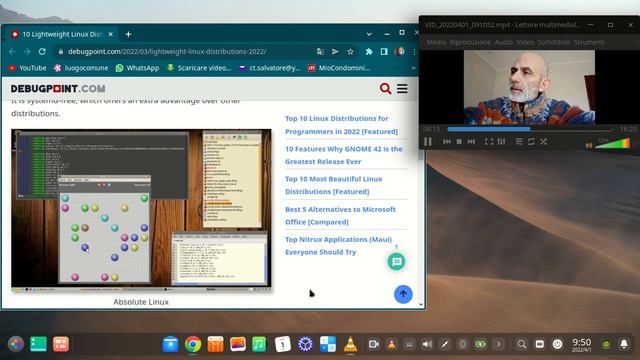Toggle Chrome side panel icon
Image resolution: width=640 pixels, height=360 pixels.
(x=384, y=51)
